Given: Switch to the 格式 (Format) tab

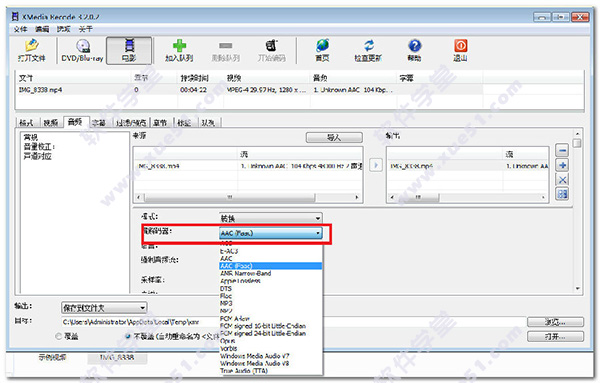Looking at the screenshot, I should 26,122.
